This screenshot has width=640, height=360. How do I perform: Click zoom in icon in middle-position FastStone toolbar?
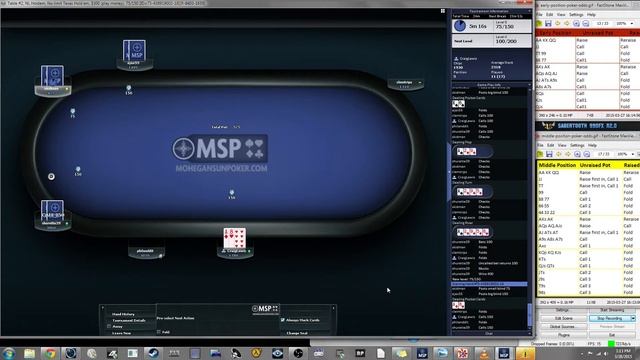click(577, 154)
